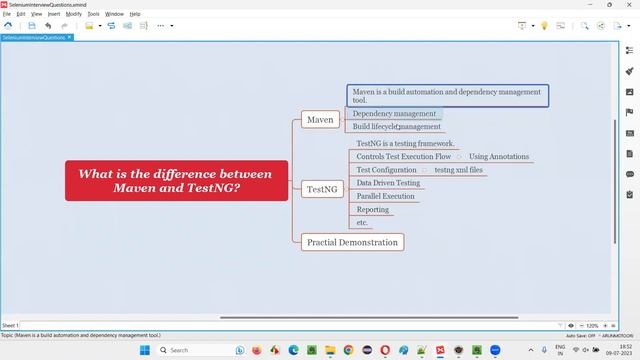Viewport: 640px width, 360px height.
Task: Open the Markers flag panel in sidebar
Action: (x=629, y=112)
